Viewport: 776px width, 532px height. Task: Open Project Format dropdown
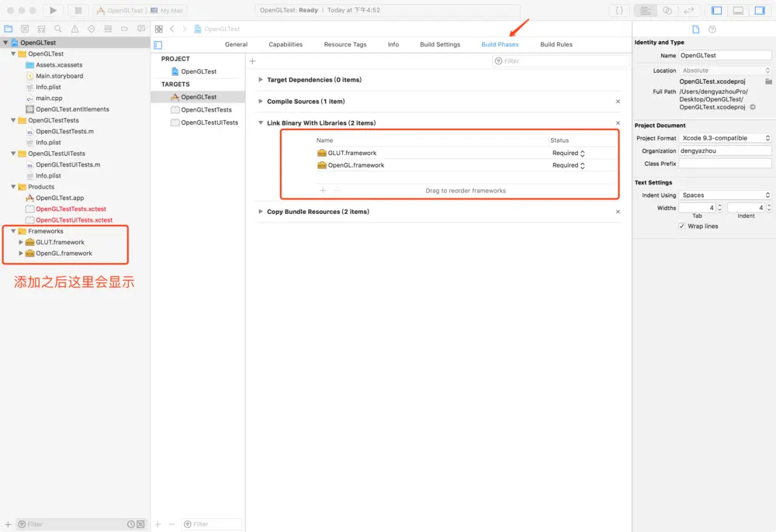point(725,138)
